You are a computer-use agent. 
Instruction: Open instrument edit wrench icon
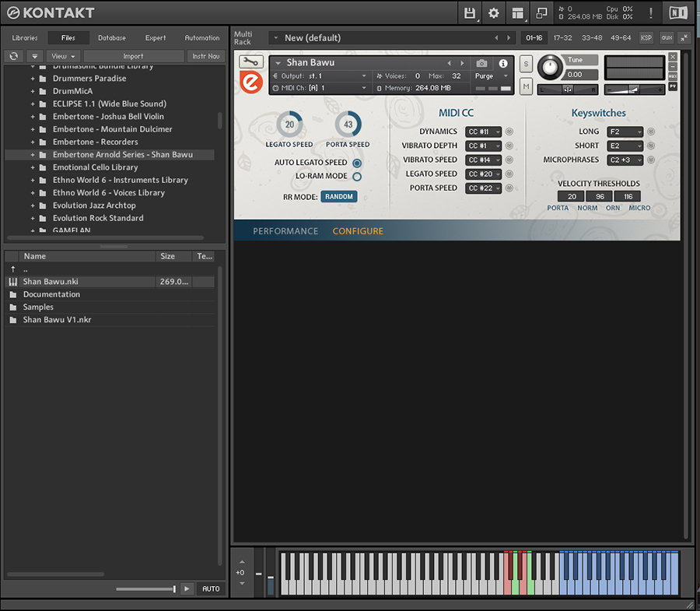point(251,61)
